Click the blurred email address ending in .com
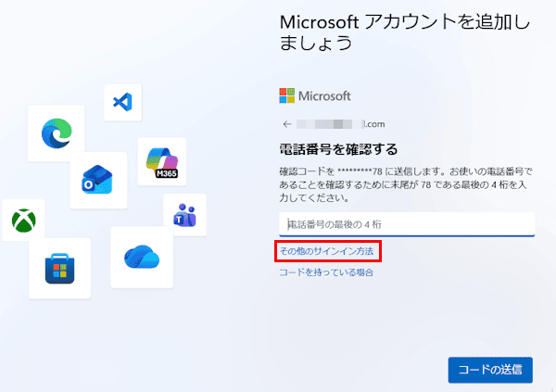556x392 pixels. point(340,124)
